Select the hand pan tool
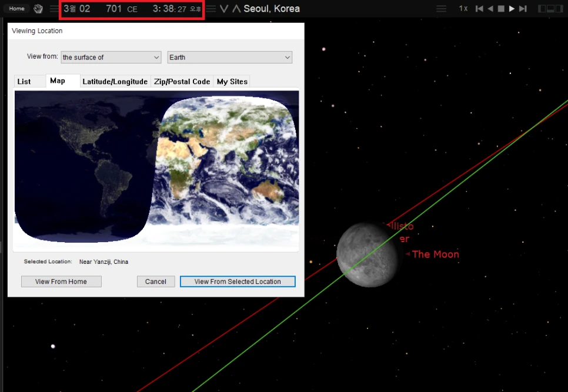The width and height of the screenshot is (568, 392). (x=37, y=8)
